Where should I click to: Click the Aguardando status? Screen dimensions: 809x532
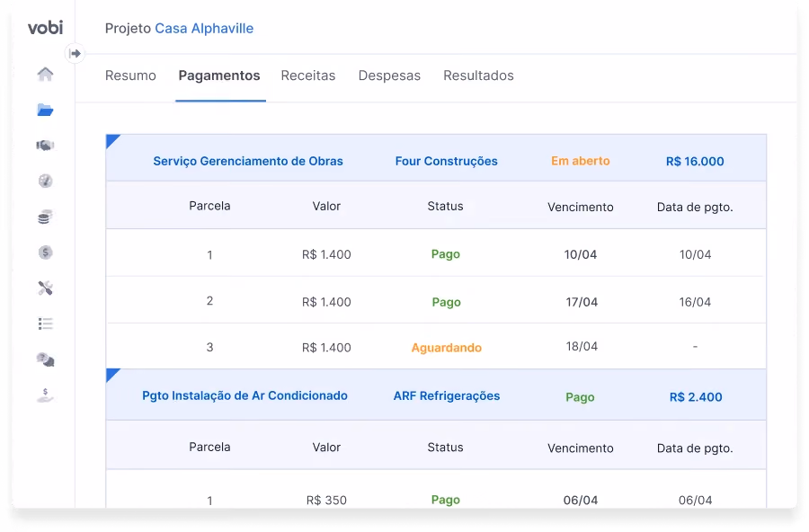click(446, 348)
